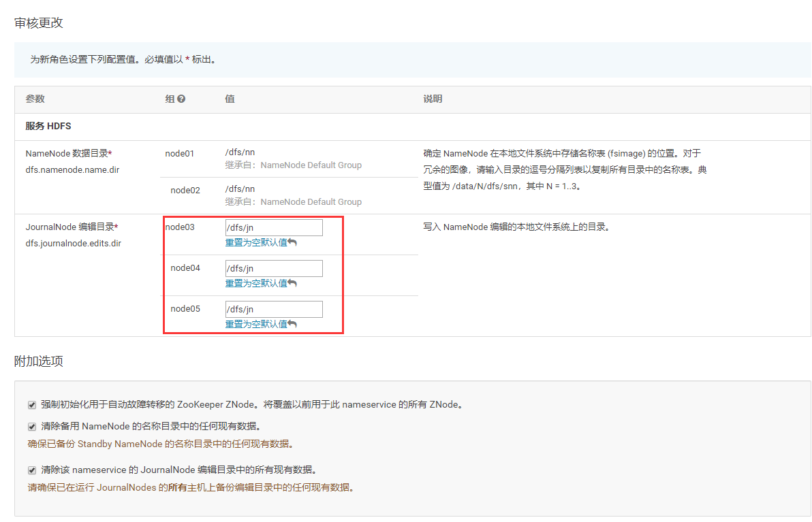Reset node03 value to empty default
Screen dimensions: 812x522
click(x=256, y=242)
